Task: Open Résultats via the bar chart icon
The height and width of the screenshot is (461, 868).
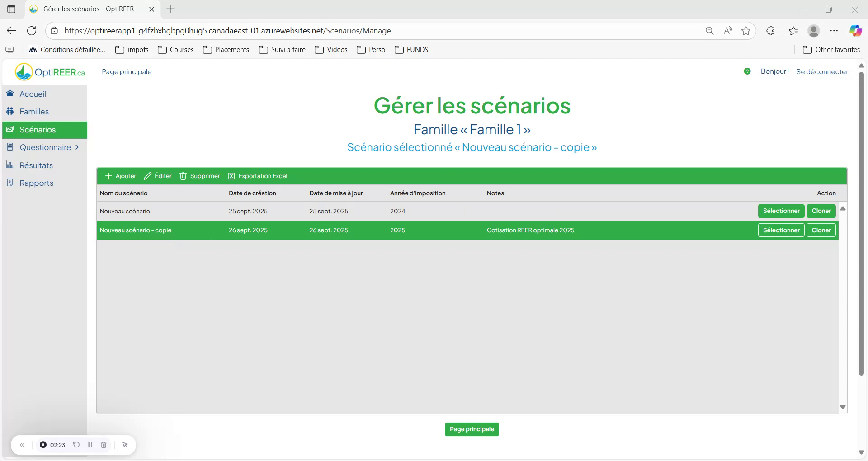Action: 9,165
